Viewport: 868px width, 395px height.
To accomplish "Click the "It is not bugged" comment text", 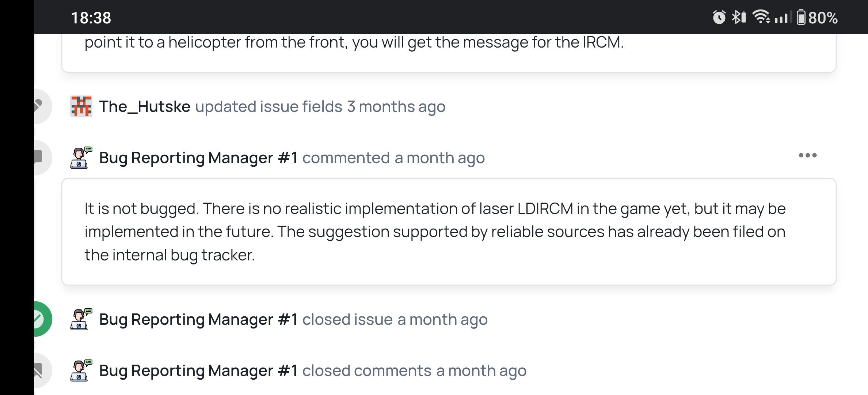I will click(x=435, y=232).
